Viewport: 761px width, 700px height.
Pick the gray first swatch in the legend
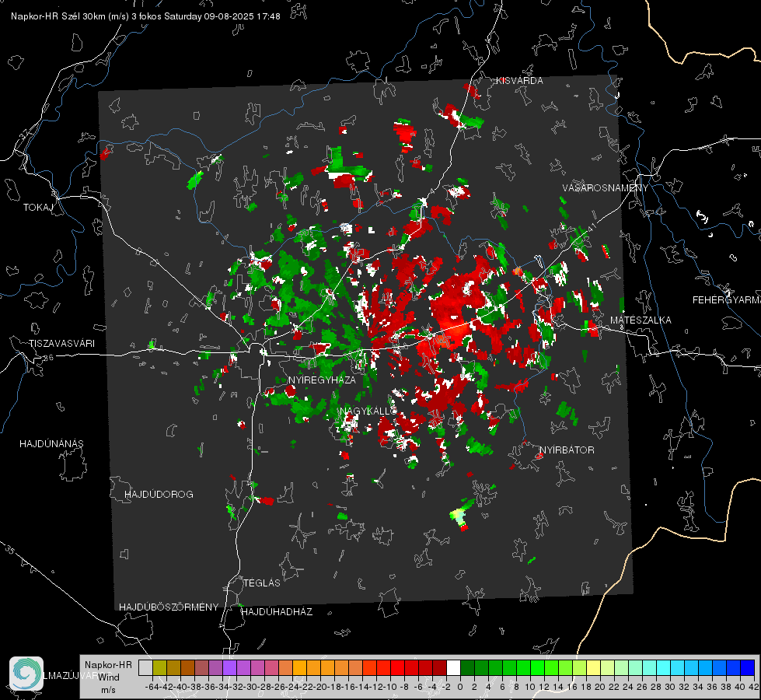tap(145, 667)
